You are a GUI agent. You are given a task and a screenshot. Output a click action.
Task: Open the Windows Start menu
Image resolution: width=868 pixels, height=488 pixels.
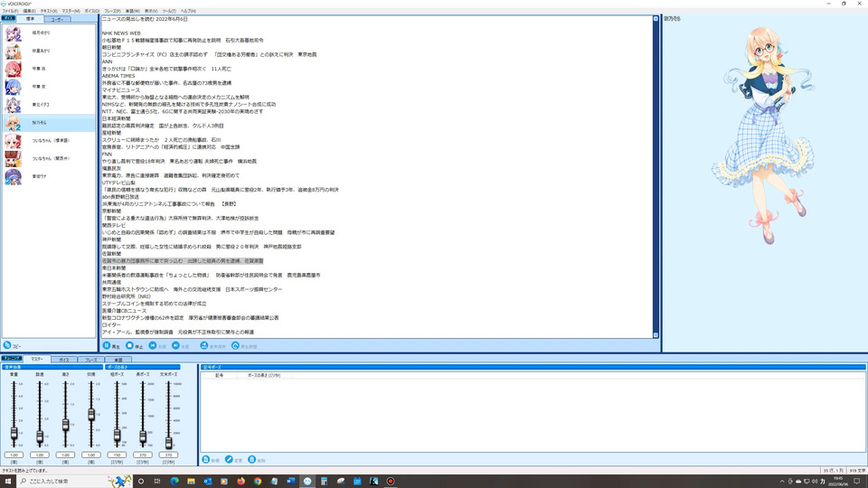(x=8, y=481)
